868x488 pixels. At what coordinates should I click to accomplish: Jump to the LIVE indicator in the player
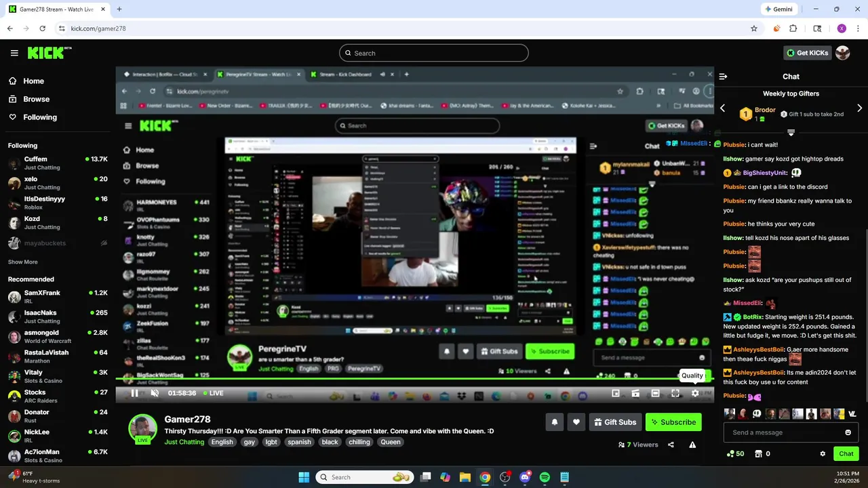click(213, 393)
